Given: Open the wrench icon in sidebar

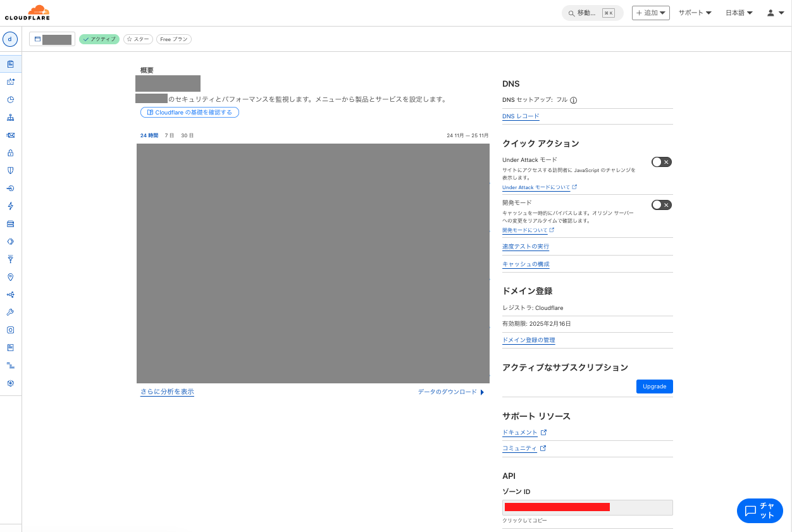Looking at the screenshot, I should [11, 312].
